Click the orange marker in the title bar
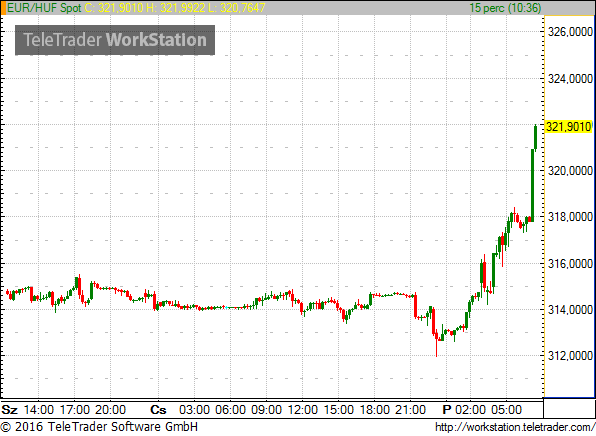596x436 pixels. click(x=3, y=8)
